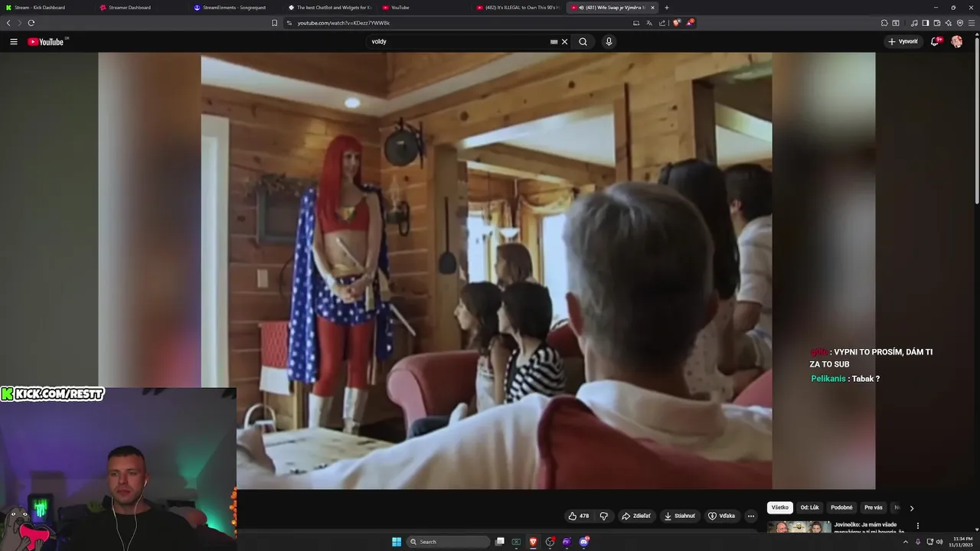
Task: Open options menu for Jovinečko recommended video
Action: click(917, 526)
